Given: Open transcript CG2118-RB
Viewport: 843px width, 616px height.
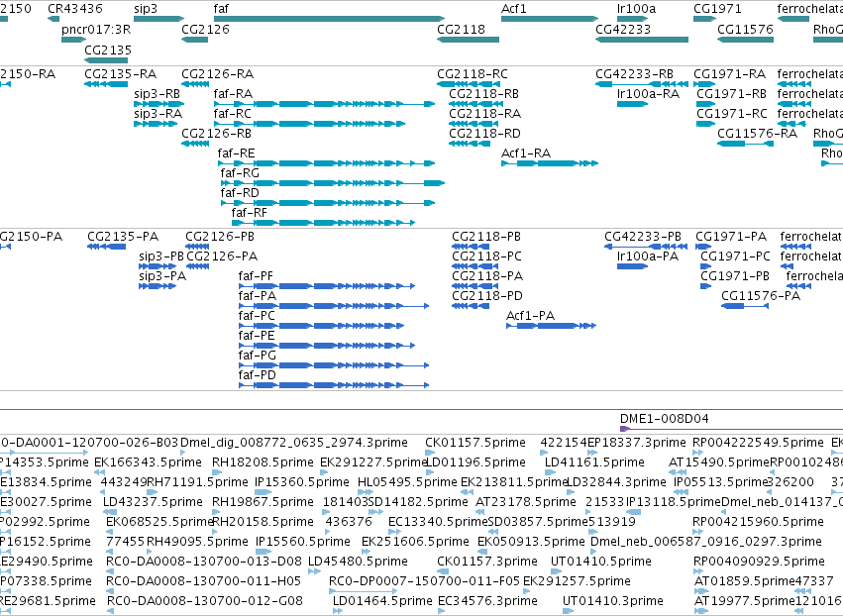Looking at the screenshot, I should pyautogui.click(x=483, y=93).
